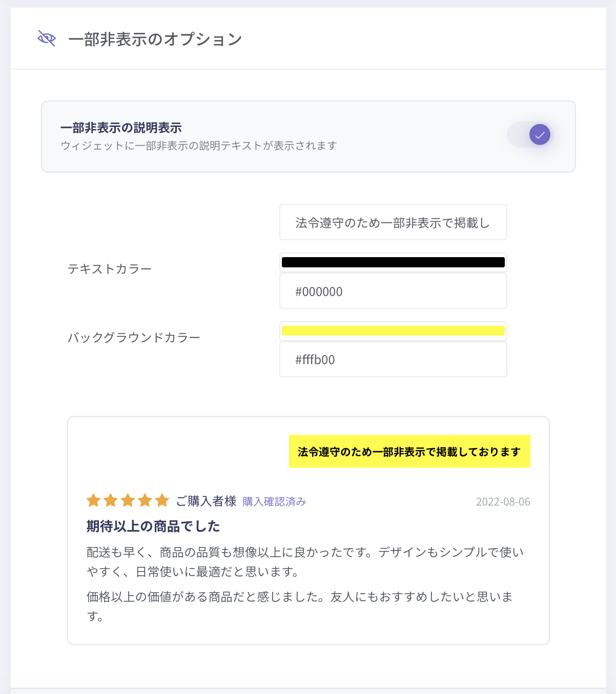Click the first review star
Viewport: 616px width, 694px height.
point(93,500)
